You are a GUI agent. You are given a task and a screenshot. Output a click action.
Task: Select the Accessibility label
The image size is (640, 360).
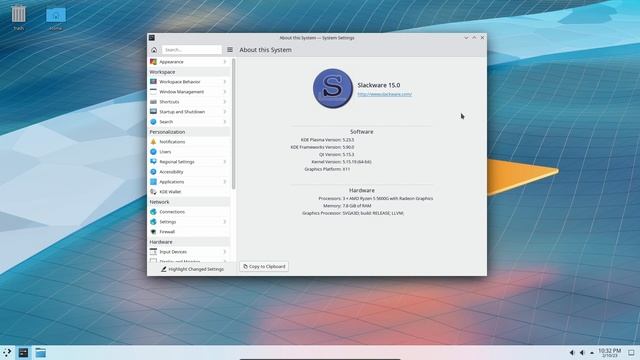[171, 172]
